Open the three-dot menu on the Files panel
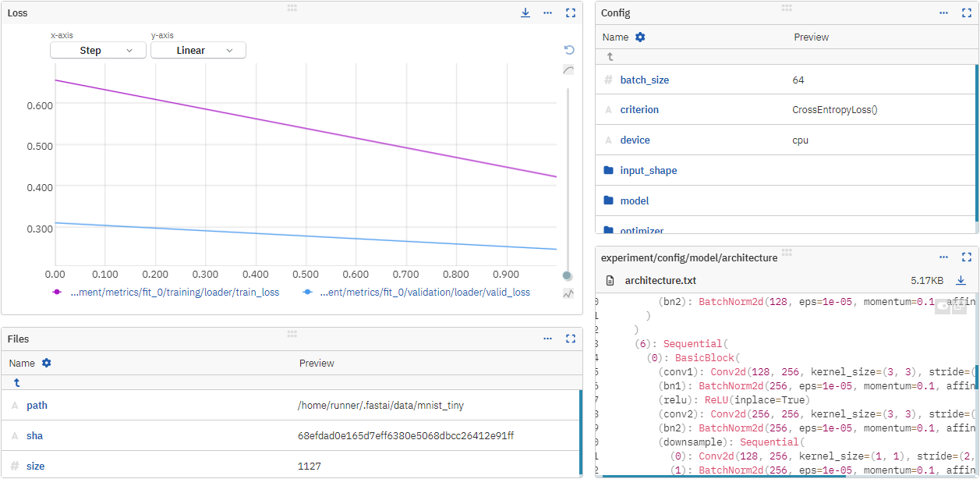Screen dimensions: 980x479 point(547,339)
